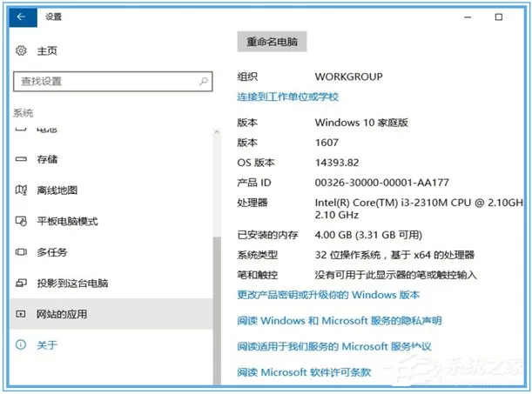Click the OS 版本 label
This screenshot has width=532, height=394.
click(256, 163)
